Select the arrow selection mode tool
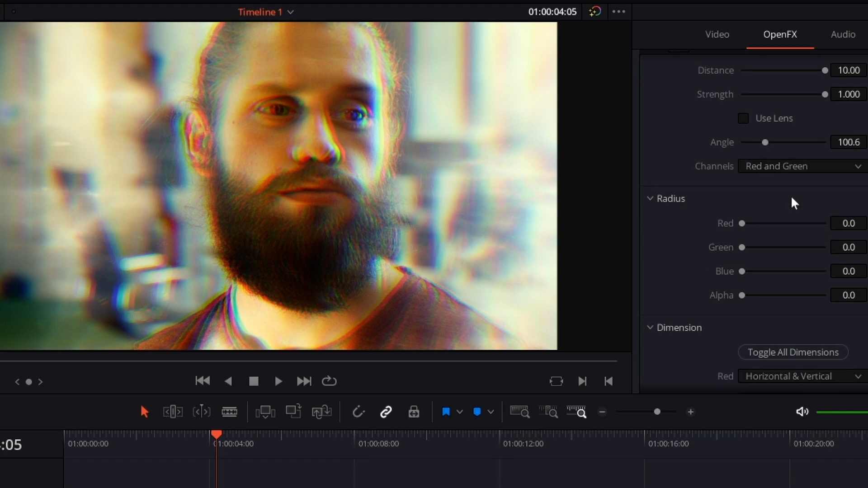 [x=144, y=412]
